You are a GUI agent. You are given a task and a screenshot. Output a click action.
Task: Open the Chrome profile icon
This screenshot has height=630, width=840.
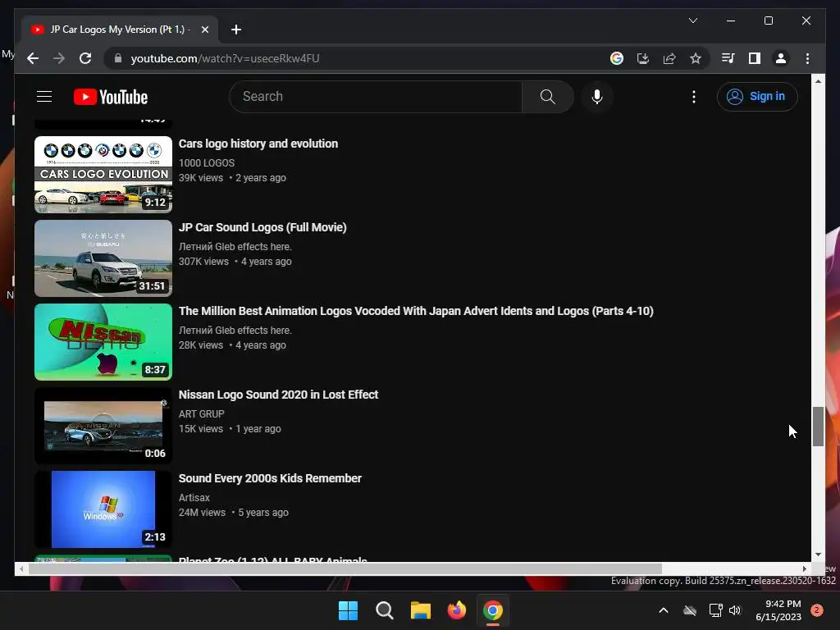[x=781, y=58]
